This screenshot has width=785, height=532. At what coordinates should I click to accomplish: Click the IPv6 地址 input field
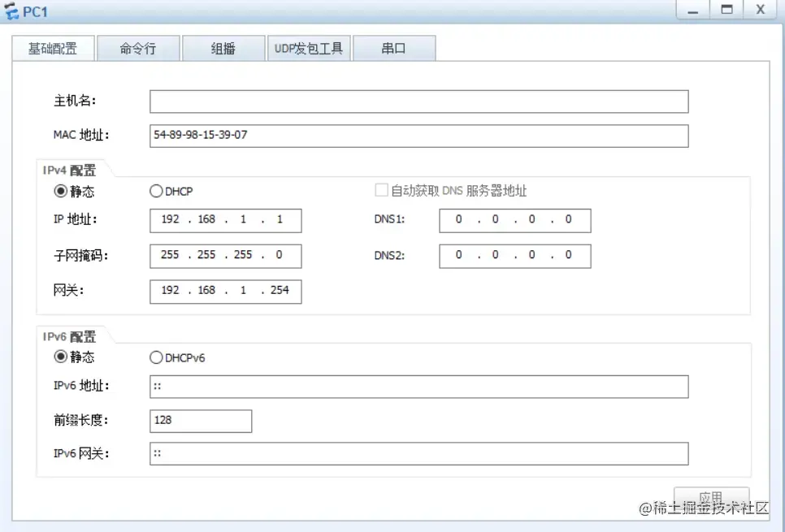(419, 387)
